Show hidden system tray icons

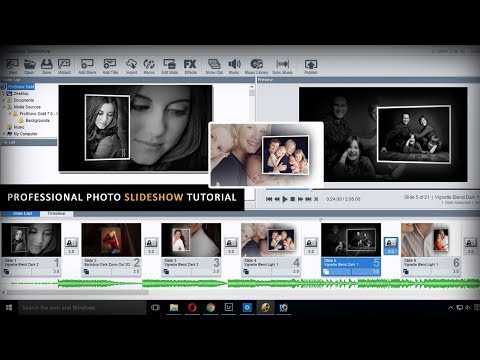point(450,308)
